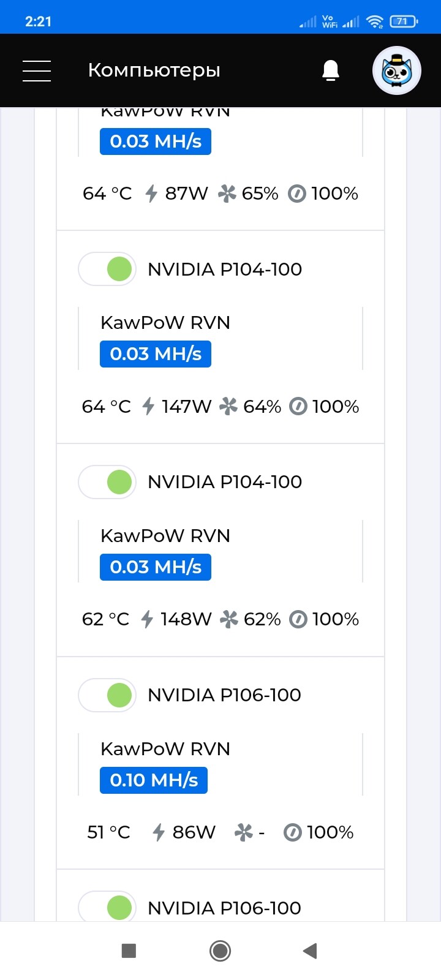The height and width of the screenshot is (980, 441).
Task: Tap the lightning icon beside 148W
Action: tap(147, 619)
